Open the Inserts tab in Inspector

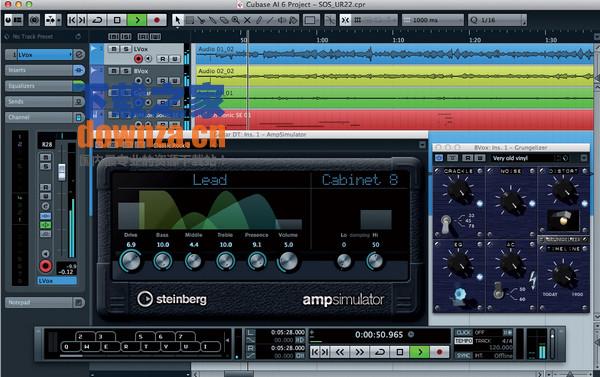click(39, 70)
